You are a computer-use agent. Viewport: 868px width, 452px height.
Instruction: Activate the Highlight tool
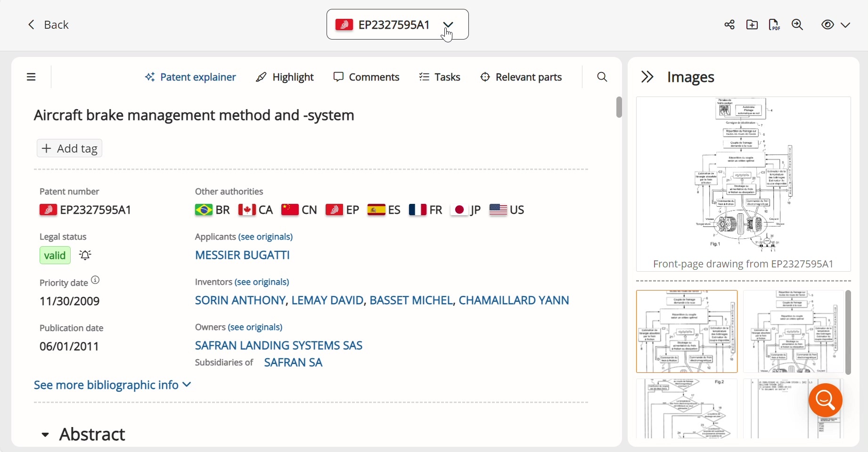285,77
